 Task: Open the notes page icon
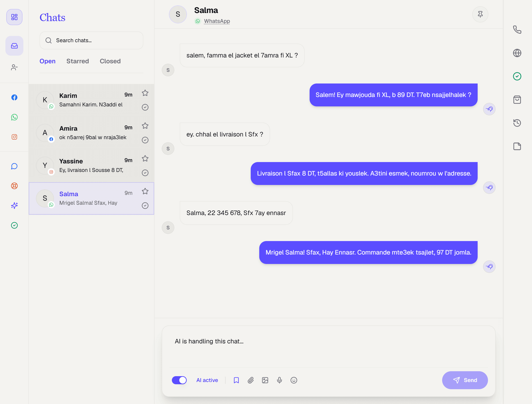[x=517, y=146]
